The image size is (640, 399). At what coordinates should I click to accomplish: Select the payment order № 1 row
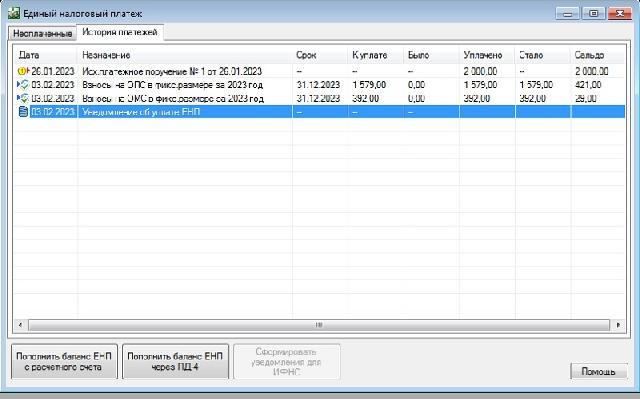click(320, 71)
